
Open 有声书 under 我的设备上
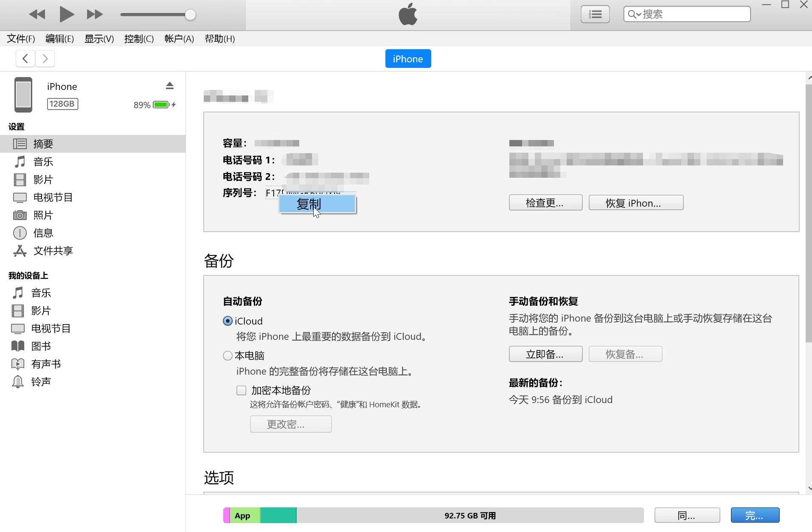[x=93, y=364]
